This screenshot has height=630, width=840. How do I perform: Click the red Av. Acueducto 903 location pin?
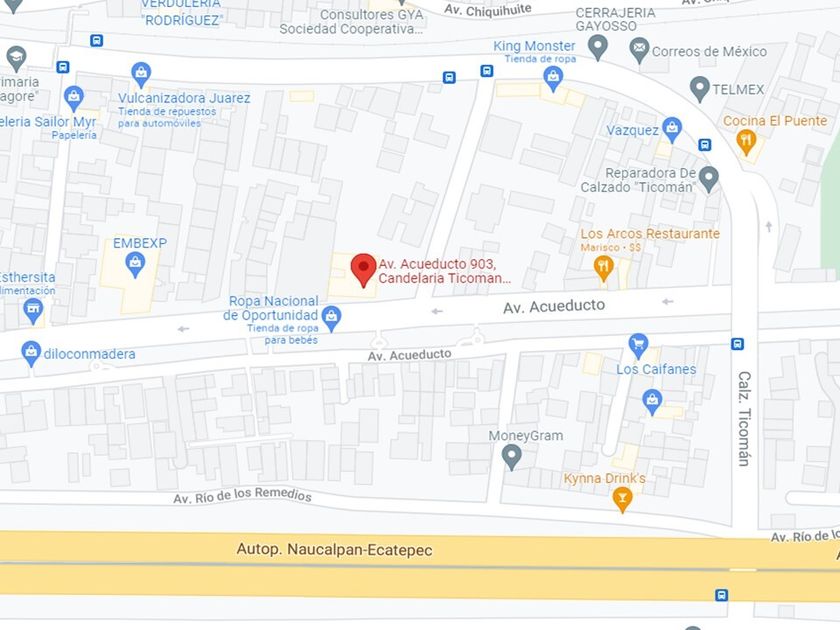point(363,270)
